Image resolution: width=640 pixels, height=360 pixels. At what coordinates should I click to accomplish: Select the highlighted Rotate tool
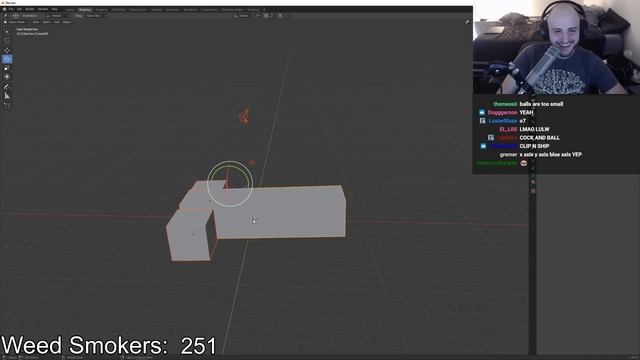coord(7,59)
